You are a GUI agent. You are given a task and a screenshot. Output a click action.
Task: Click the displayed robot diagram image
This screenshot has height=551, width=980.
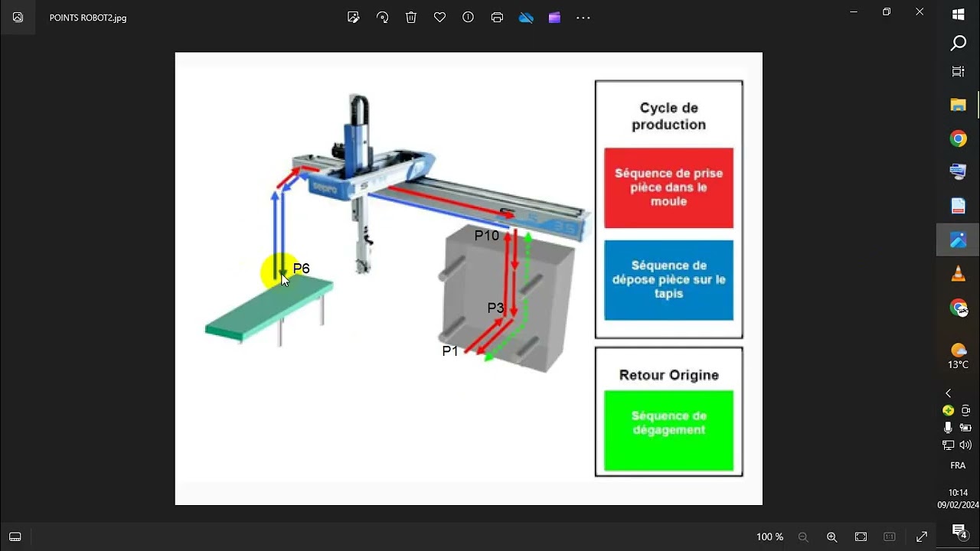pos(469,279)
